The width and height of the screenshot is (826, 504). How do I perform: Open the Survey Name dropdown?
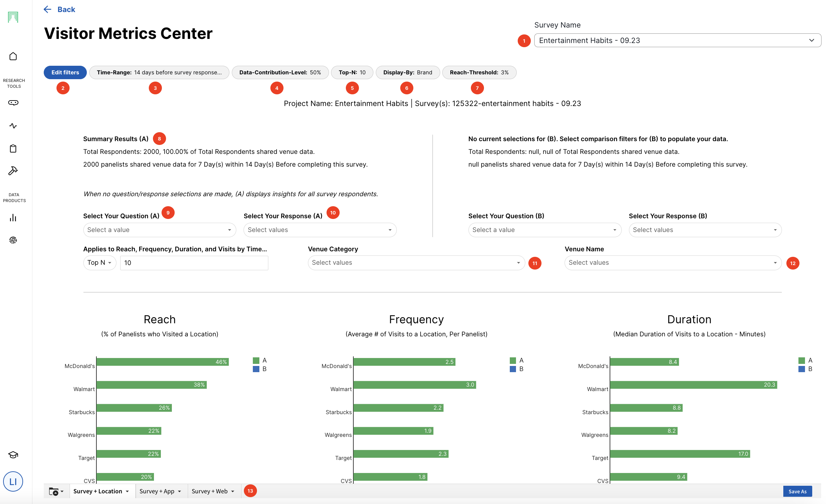tap(677, 40)
